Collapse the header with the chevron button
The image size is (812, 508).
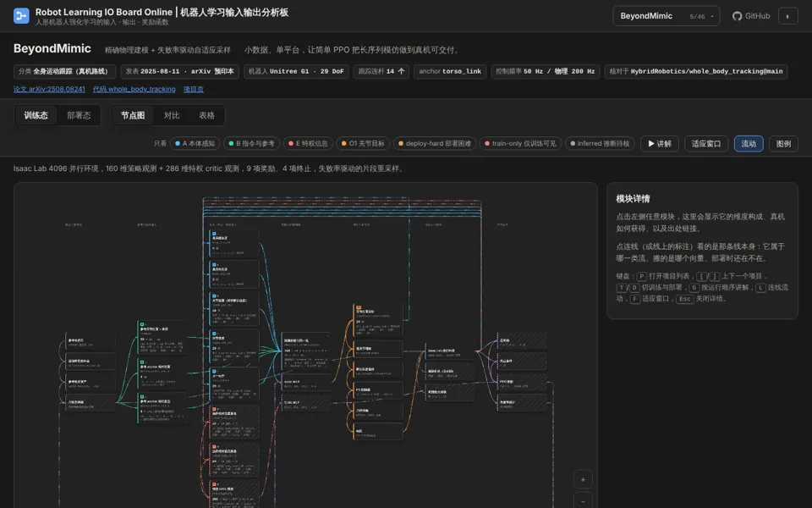point(788,16)
